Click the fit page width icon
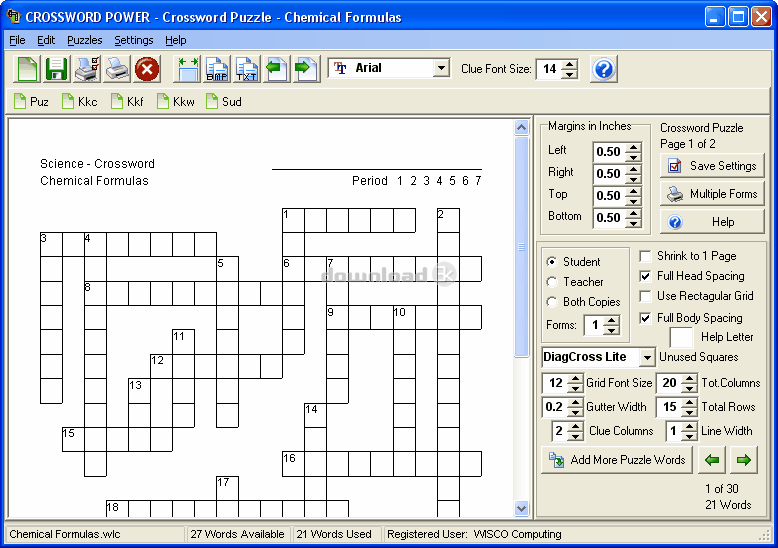The image size is (778, 548). point(188,68)
